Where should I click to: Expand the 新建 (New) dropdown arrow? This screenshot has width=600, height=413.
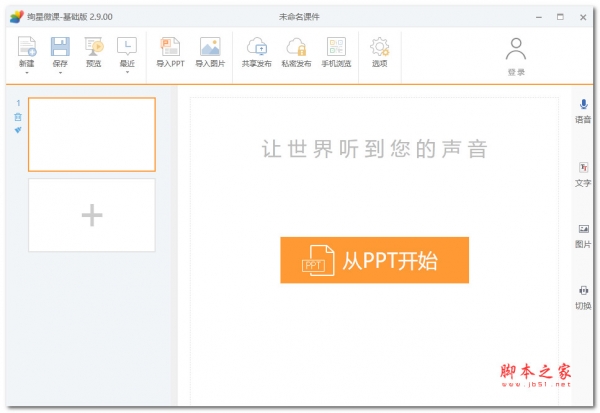click(x=27, y=73)
